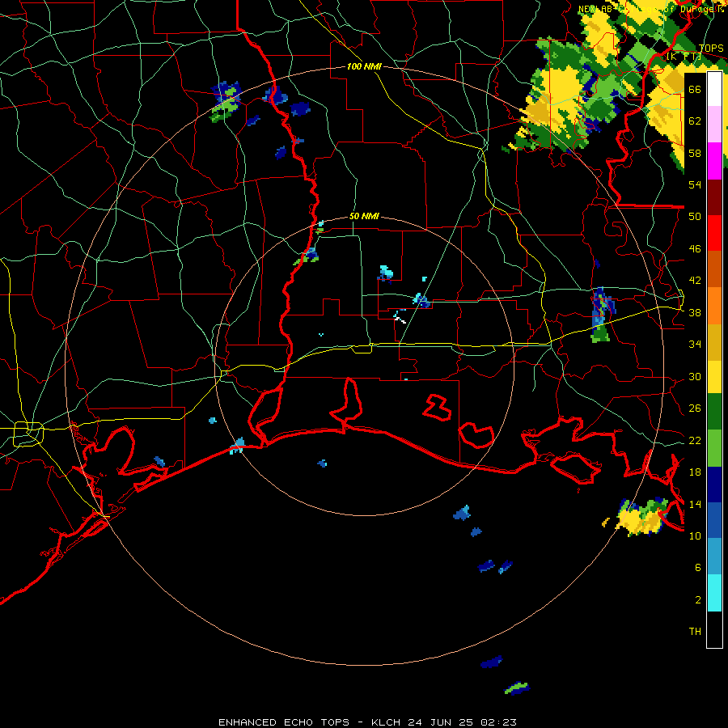This screenshot has height=728, width=728.
Task: Select the light green legend band
Action: coord(714,448)
